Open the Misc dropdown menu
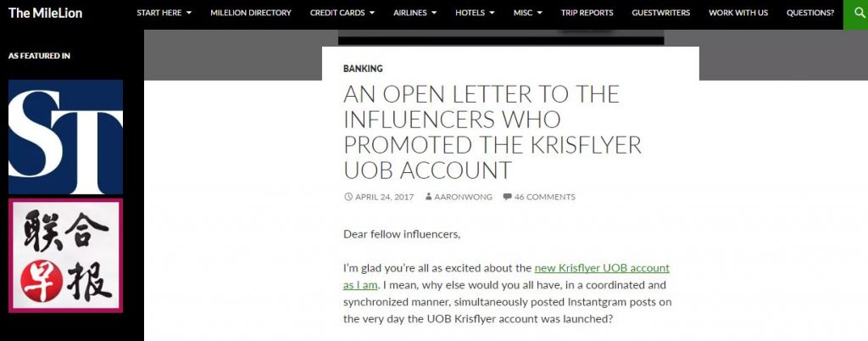The image size is (868, 341). click(528, 13)
